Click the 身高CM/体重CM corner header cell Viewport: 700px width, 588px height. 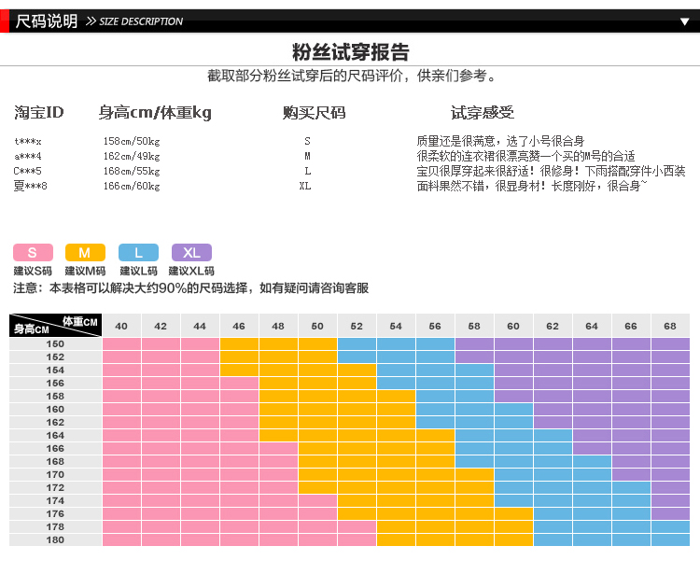click(55, 325)
